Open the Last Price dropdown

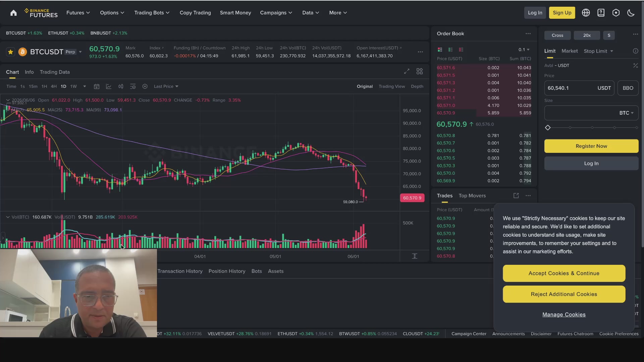click(x=166, y=86)
